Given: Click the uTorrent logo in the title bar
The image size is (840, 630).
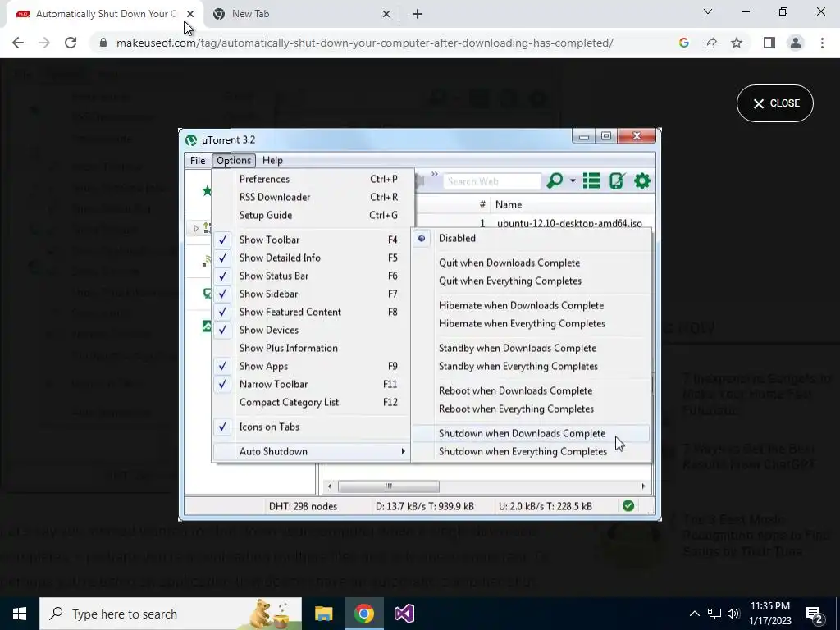Looking at the screenshot, I should 191,139.
